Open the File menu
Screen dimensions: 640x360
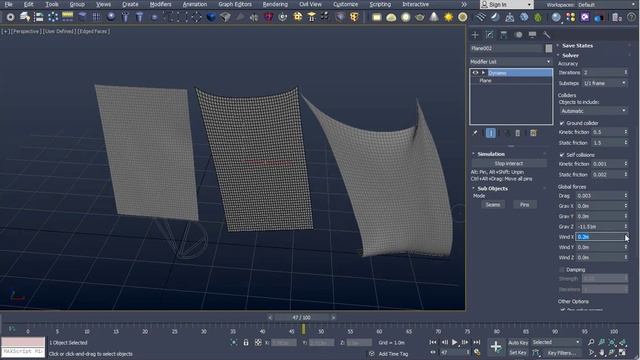(9, 4)
